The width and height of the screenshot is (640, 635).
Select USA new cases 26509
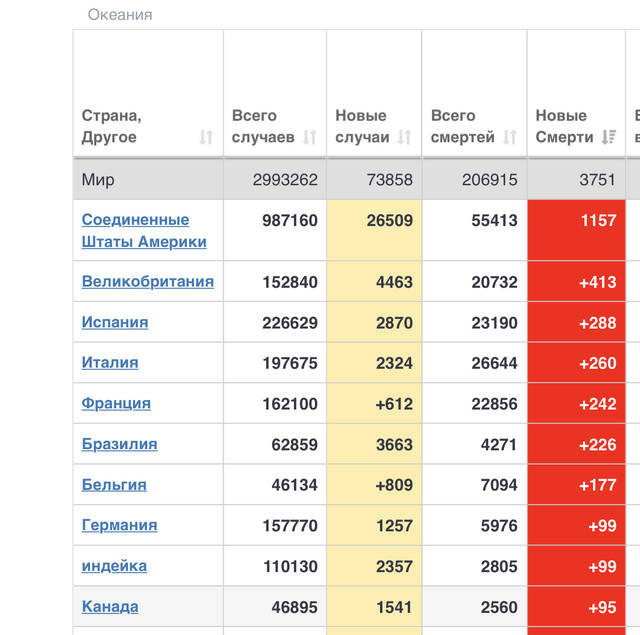[x=389, y=220]
